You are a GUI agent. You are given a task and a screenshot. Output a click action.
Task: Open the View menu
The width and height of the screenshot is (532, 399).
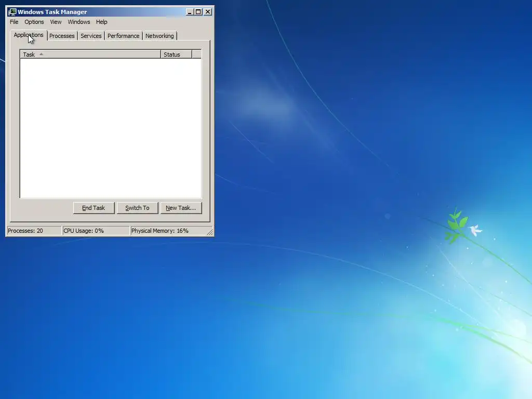pyautogui.click(x=56, y=22)
